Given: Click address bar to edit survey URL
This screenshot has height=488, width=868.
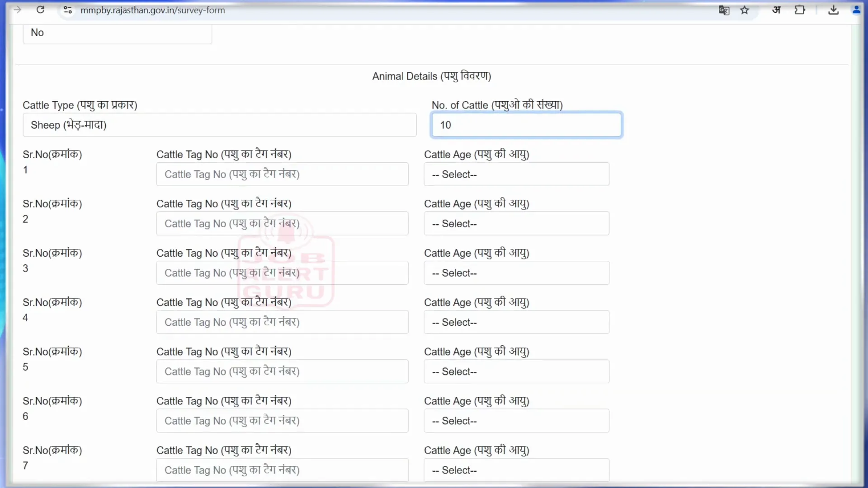Looking at the screenshot, I should tap(153, 10).
